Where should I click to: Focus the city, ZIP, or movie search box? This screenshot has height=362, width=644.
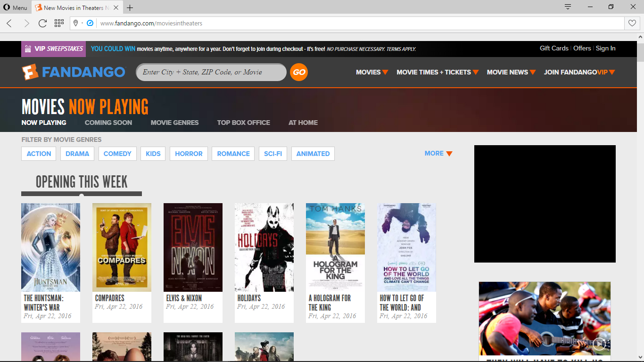pyautogui.click(x=211, y=72)
